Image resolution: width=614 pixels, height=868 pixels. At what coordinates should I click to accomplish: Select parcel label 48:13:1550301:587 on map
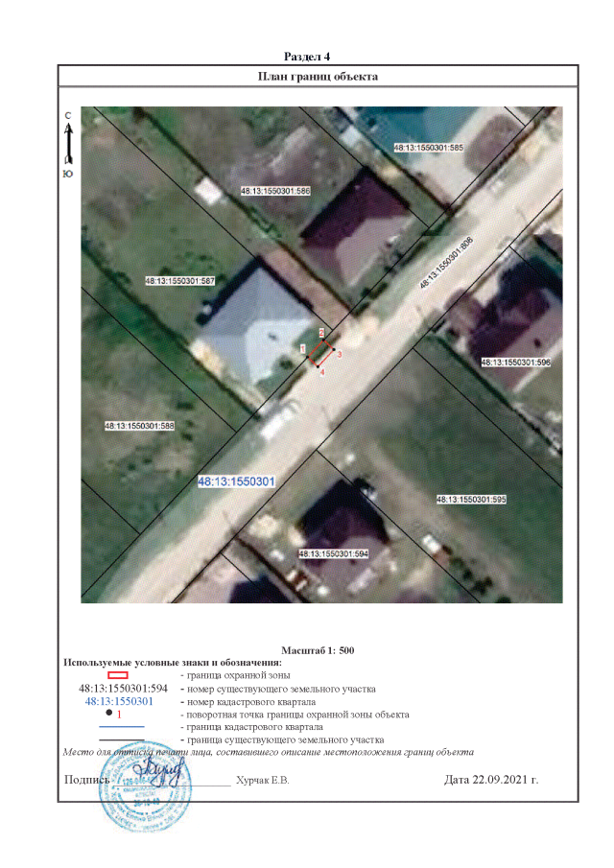(178, 281)
